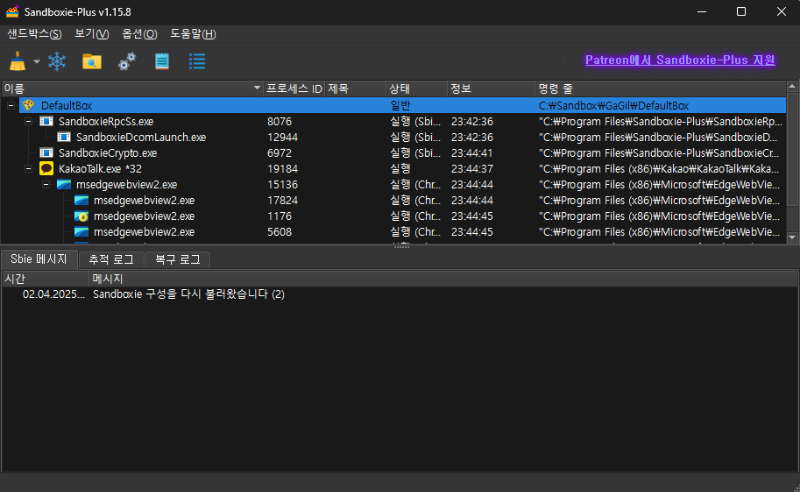800x492 pixels.
Task: Sort by the 정보 column header
Action: [x=491, y=89]
